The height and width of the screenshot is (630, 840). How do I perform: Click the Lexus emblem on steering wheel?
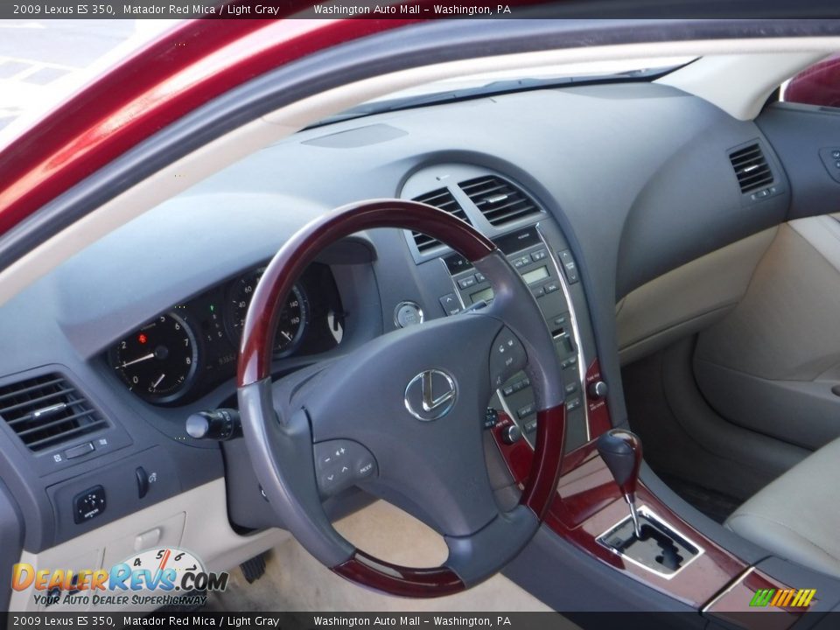click(430, 395)
